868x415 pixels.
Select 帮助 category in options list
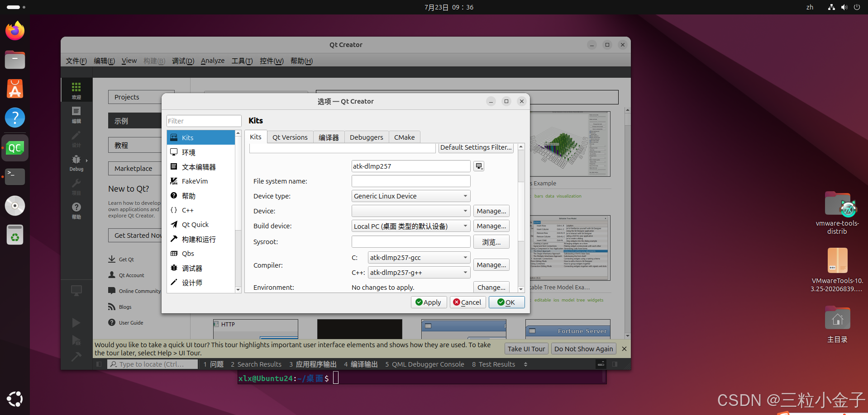(201, 196)
